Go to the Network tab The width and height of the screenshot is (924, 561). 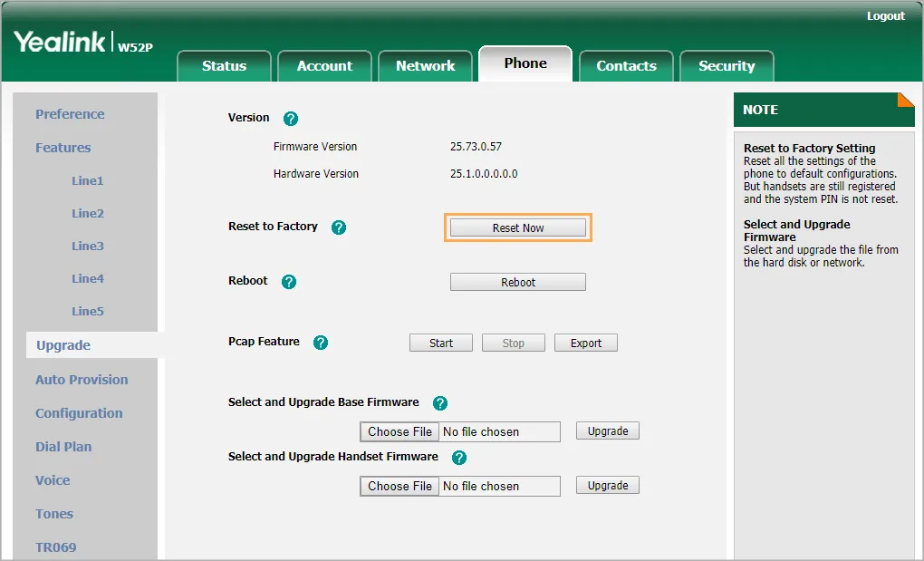click(x=426, y=66)
